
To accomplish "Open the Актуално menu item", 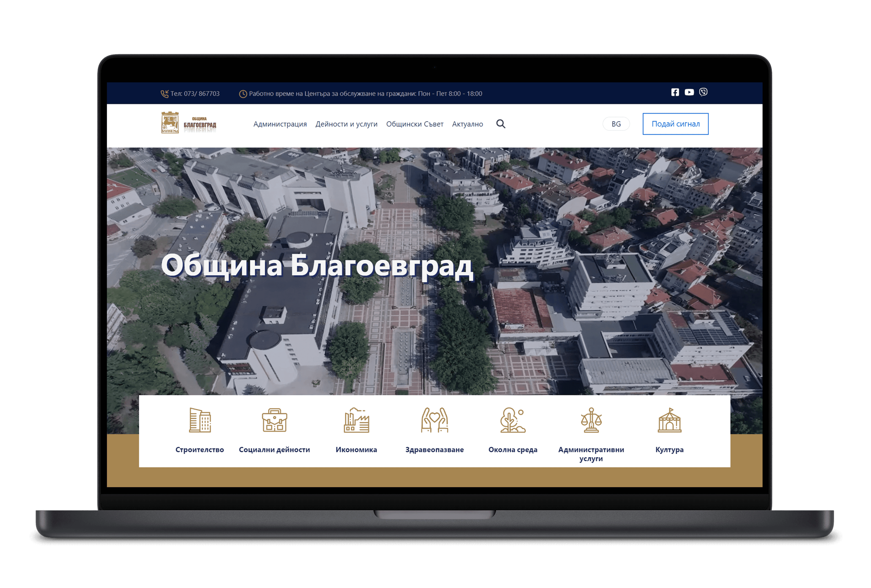I will (467, 124).
